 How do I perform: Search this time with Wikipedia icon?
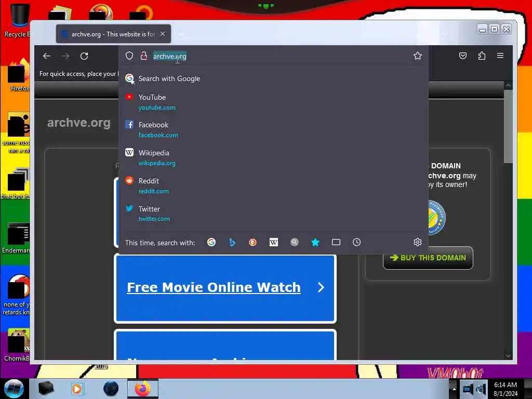[x=273, y=242]
